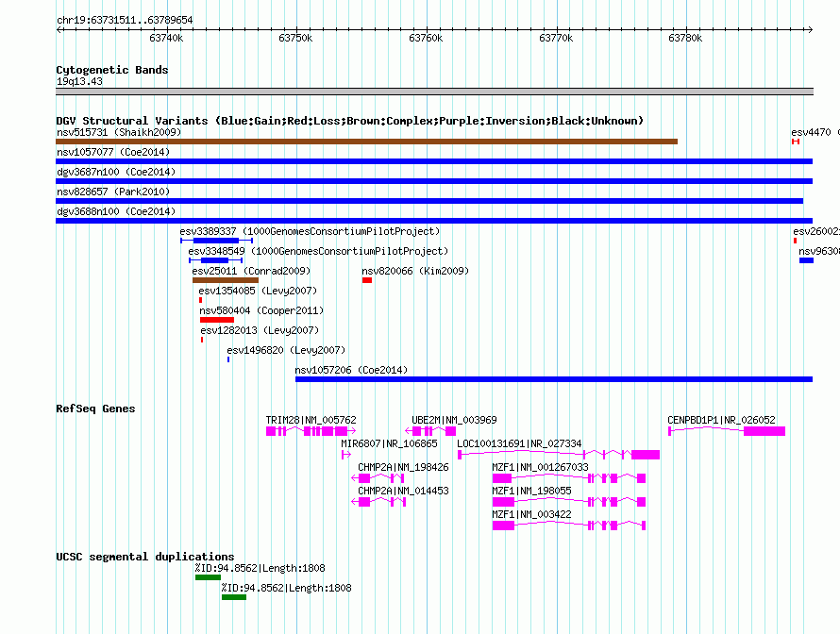Click the chr19:63731511..63789654 coordinates text

coord(125,20)
